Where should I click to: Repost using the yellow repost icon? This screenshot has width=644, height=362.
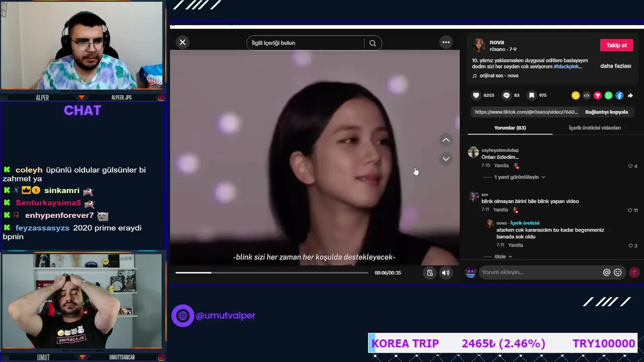click(576, 96)
